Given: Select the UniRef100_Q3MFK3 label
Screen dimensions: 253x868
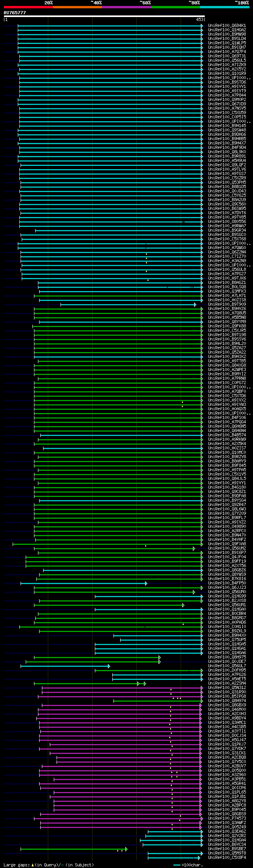Looking at the screenshot, I should tap(227, 291).
